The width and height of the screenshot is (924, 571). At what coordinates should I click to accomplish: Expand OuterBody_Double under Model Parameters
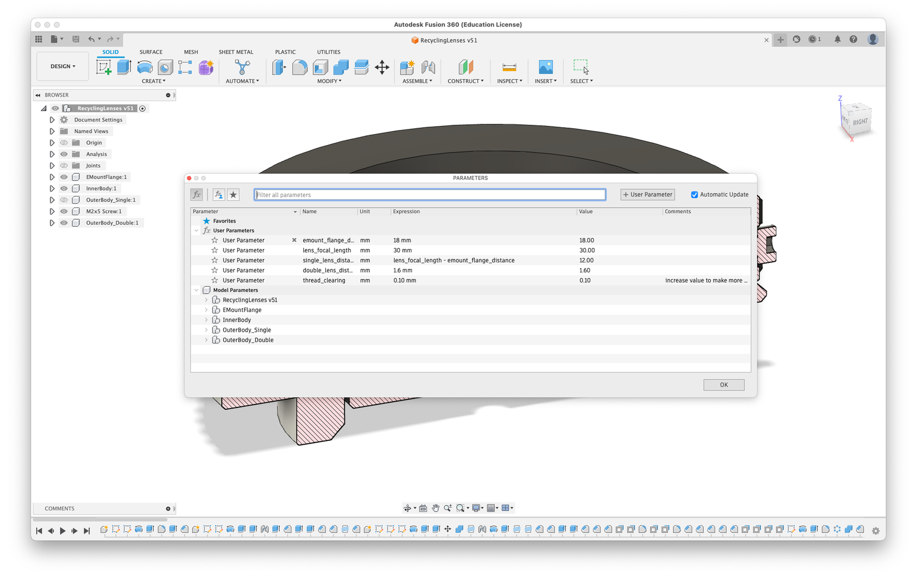(206, 340)
